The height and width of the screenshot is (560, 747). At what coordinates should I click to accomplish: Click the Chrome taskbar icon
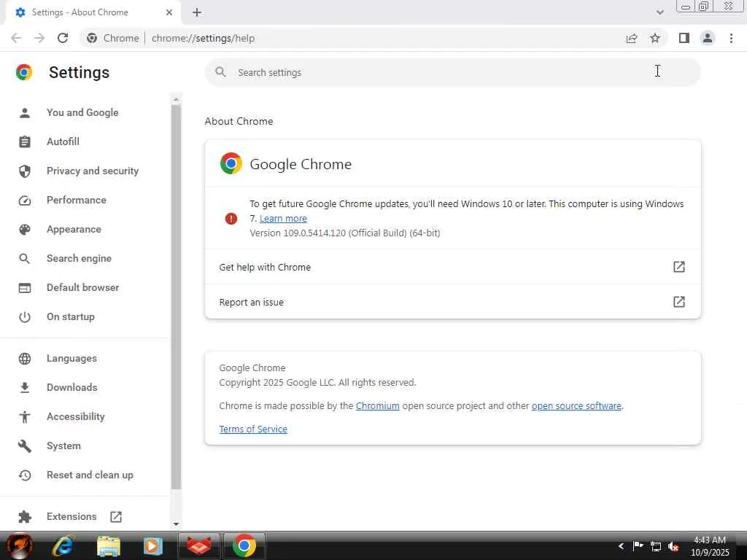tap(244, 545)
